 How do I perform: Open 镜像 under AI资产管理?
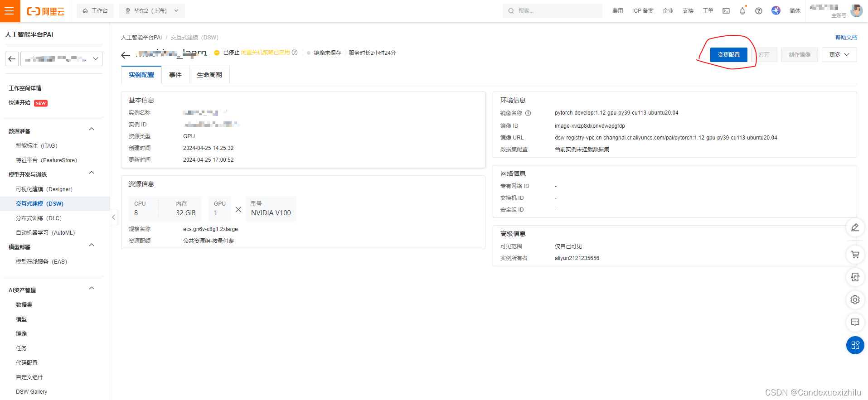point(21,334)
